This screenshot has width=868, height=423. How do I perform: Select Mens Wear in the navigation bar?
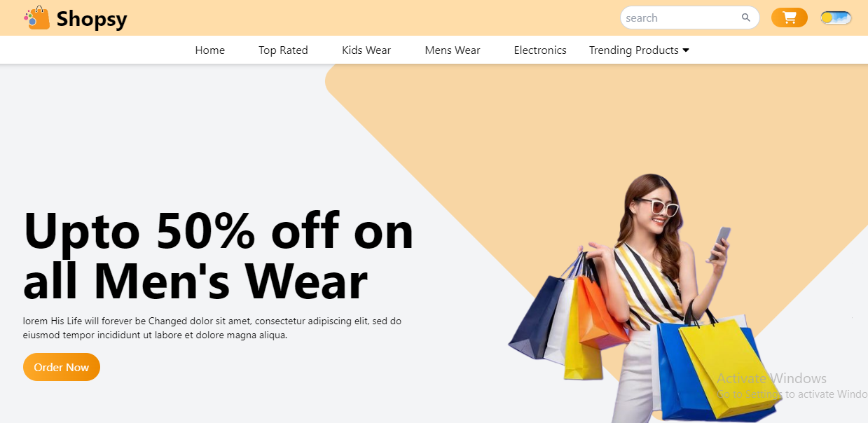[453, 50]
